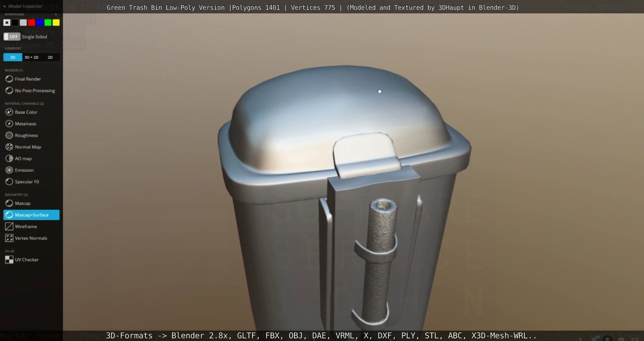Click the Metalness channel icon
The image size is (644, 341).
coord(9,124)
